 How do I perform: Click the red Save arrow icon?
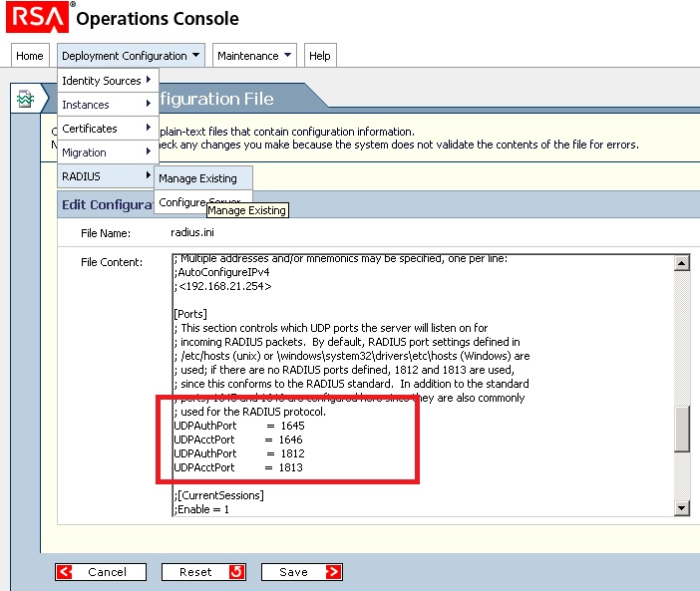click(333, 572)
